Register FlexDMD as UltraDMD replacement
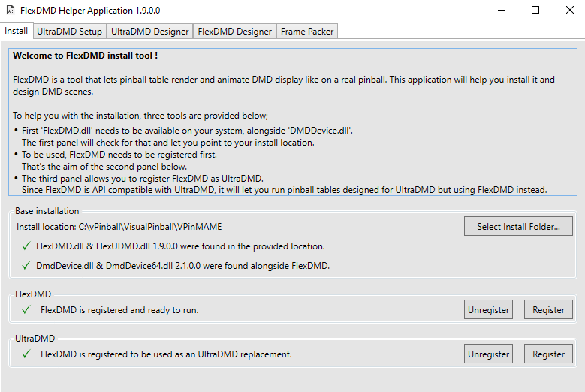 (x=548, y=354)
